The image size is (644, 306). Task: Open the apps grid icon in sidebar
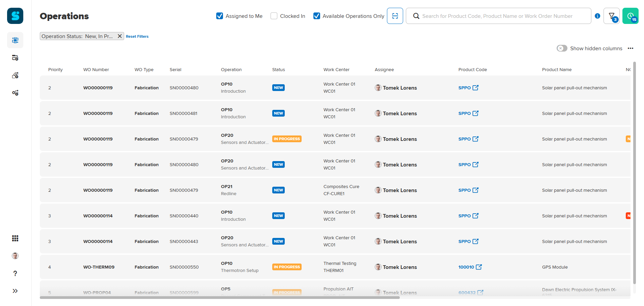click(15, 238)
